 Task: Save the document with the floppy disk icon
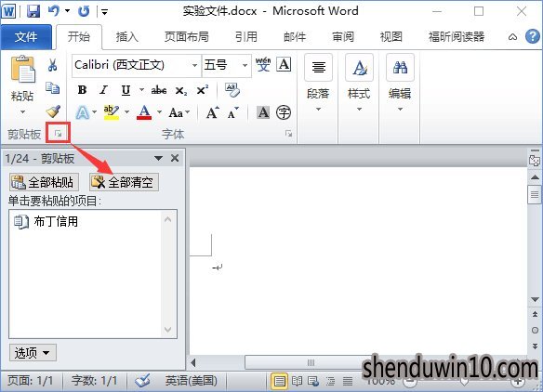point(33,11)
